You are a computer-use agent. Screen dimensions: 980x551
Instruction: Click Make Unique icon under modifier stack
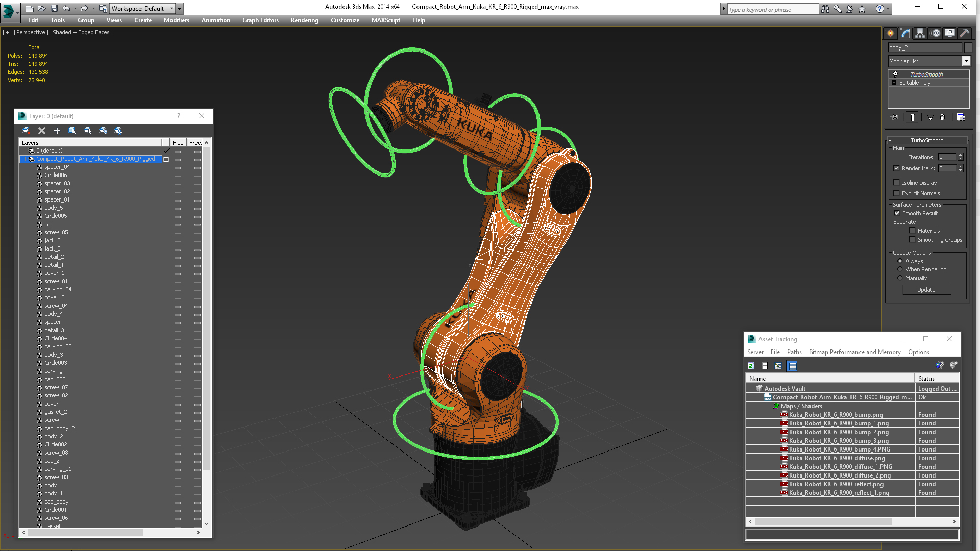pos(930,117)
